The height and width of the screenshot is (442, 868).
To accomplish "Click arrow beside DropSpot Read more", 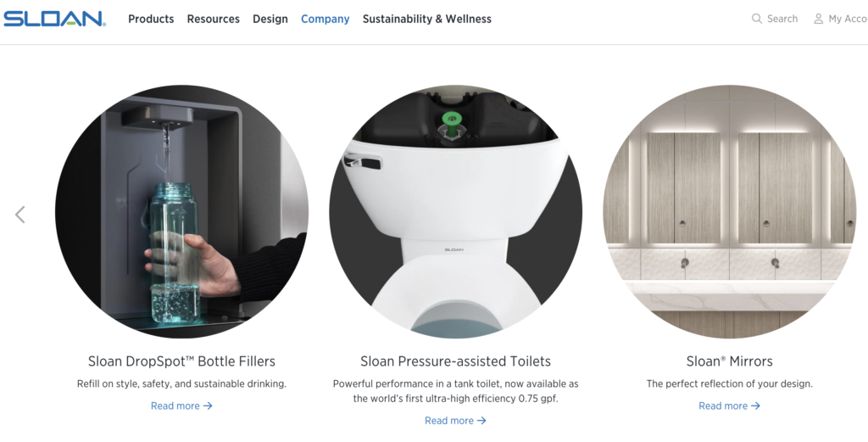I will tap(208, 406).
